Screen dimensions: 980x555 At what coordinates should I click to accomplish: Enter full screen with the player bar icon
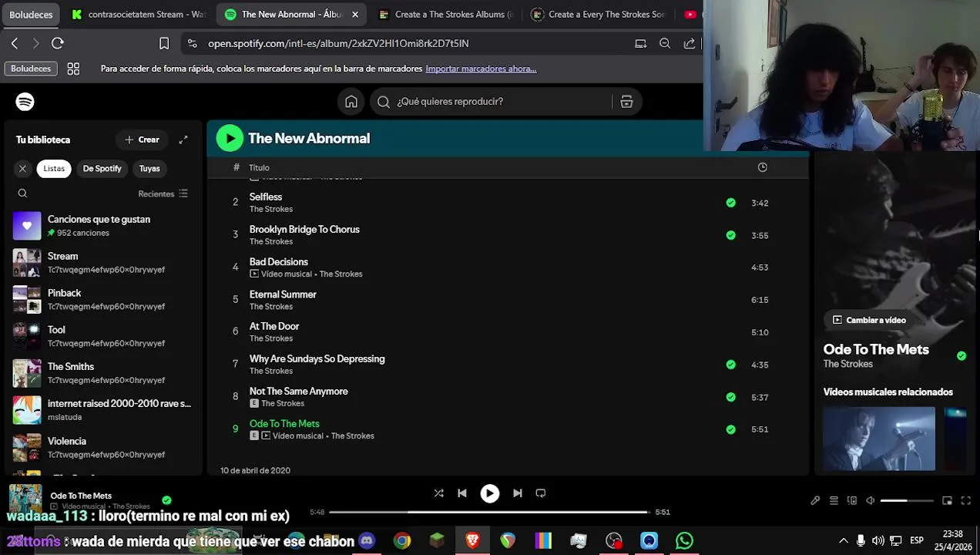click(966, 501)
